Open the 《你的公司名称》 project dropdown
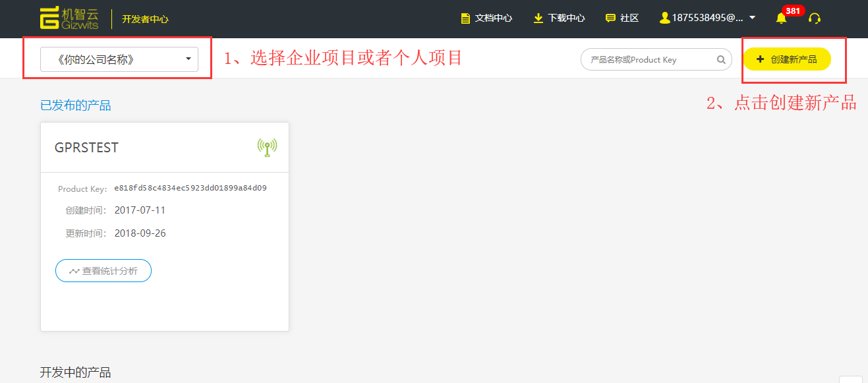This screenshot has height=383, width=868. pos(119,59)
